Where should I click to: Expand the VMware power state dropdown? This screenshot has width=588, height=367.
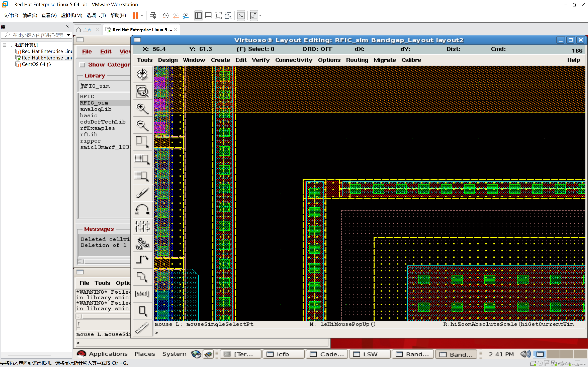(x=142, y=15)
